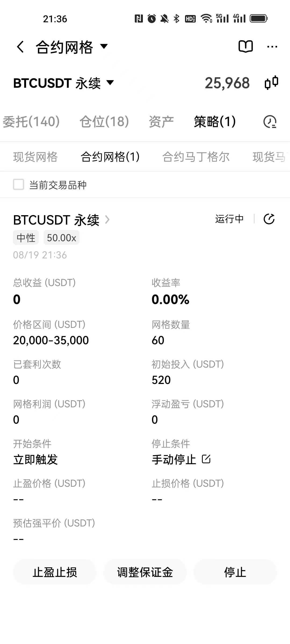Check the 当前交易品种 checkbox
Image resolution: width=290 pixels, height=644 pixels.
[x=19, y=185]
